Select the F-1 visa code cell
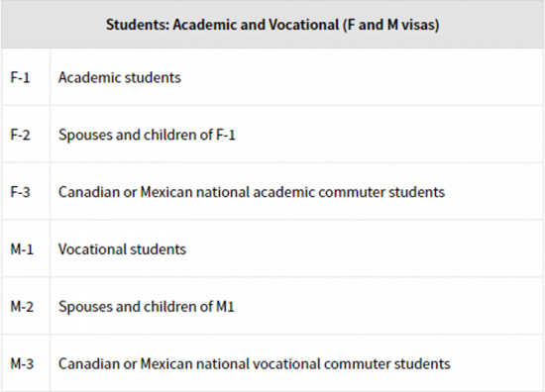 [26, 77]
